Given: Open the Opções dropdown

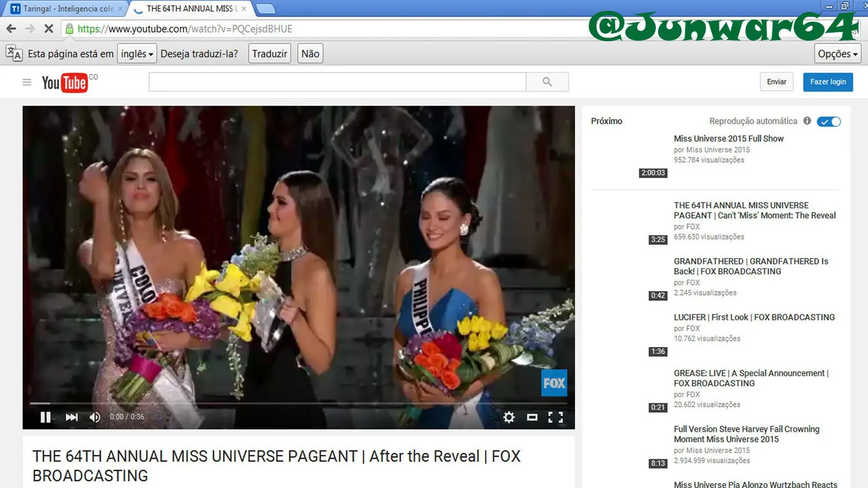Looking at the screenshot, I should [x=838, y=54].
